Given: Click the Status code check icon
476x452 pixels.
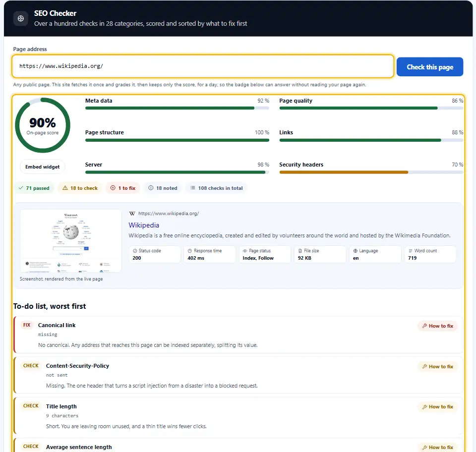Looking at the screenshot, I should [x=135, y=251].
